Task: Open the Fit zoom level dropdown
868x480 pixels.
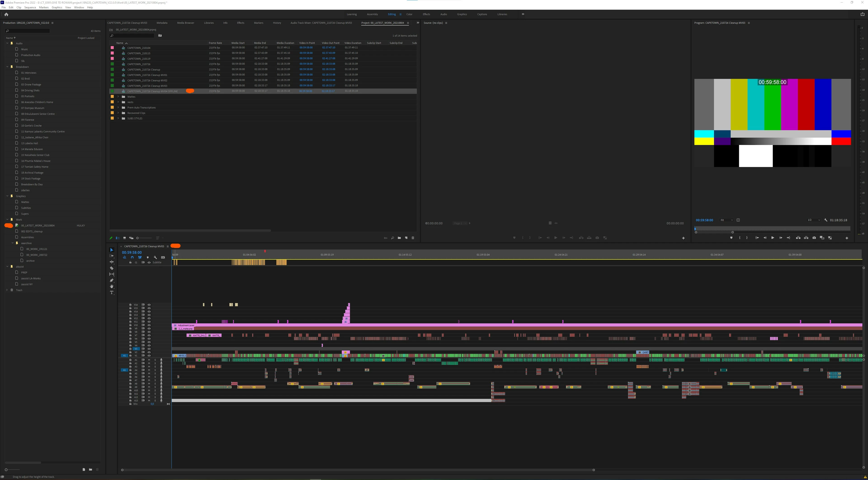Action: tap(726, 220)
